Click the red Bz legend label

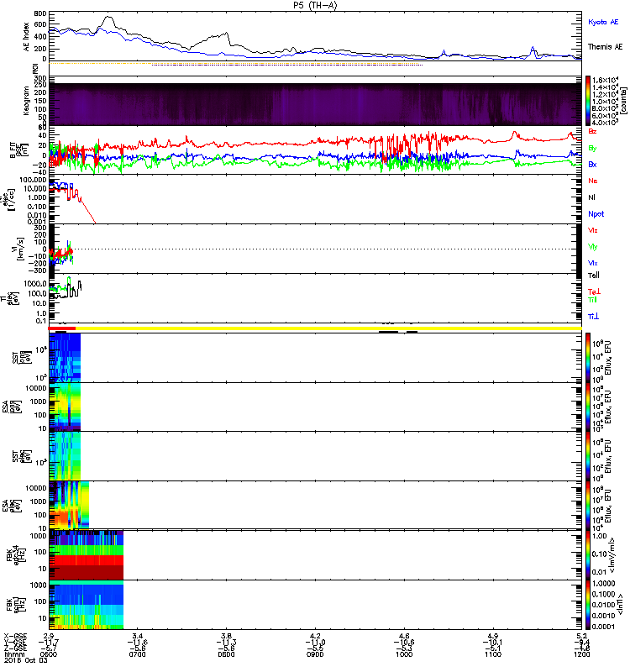click(592, 131)
